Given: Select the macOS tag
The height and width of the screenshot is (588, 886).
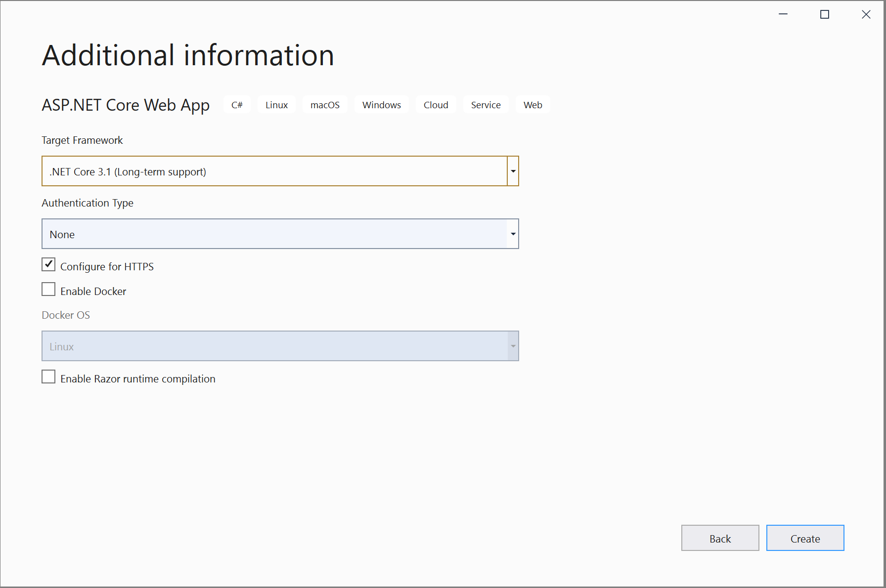Looking at the screenshot, I should coord(325,104).
